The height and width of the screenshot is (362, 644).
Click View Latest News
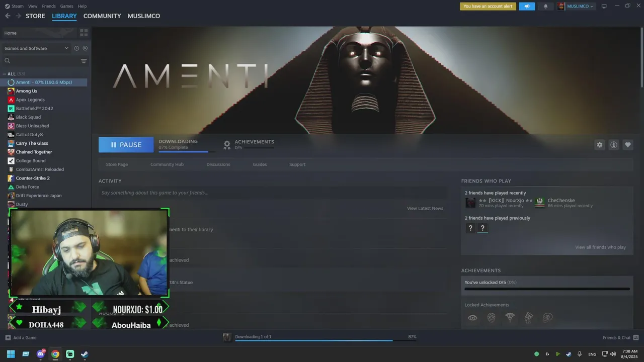tap(425, 208)
